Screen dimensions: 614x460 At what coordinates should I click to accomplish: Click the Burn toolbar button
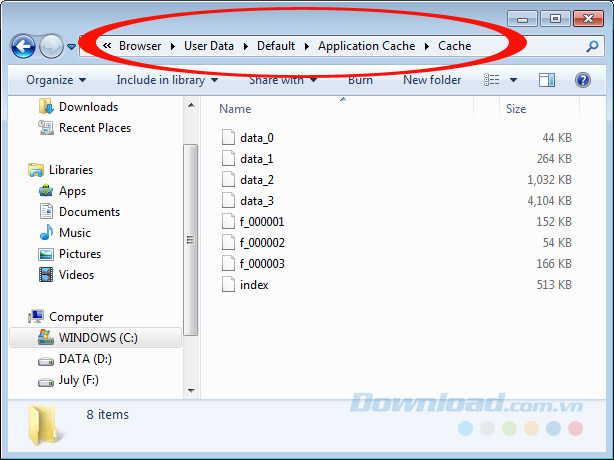pyautogui.click(x=360, y=80)
